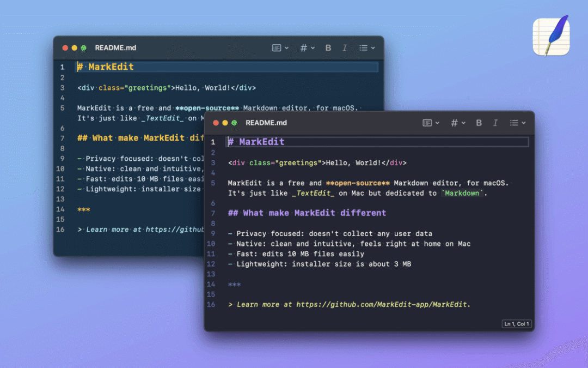The image size is (588, 368).
Task: Click the github.com/MarkEdit-app/MarkEdit URL
Action: (x=381, y=305)
